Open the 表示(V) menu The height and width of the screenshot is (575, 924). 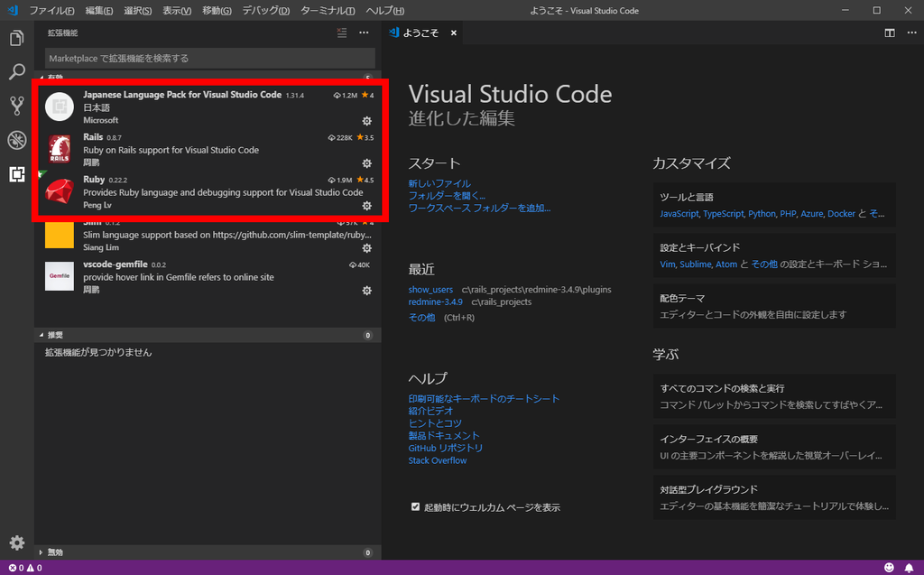pyautogui.click(x=177, y=11)
